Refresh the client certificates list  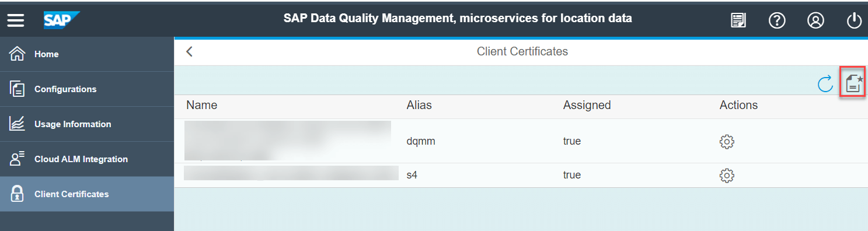coord(825,83)
